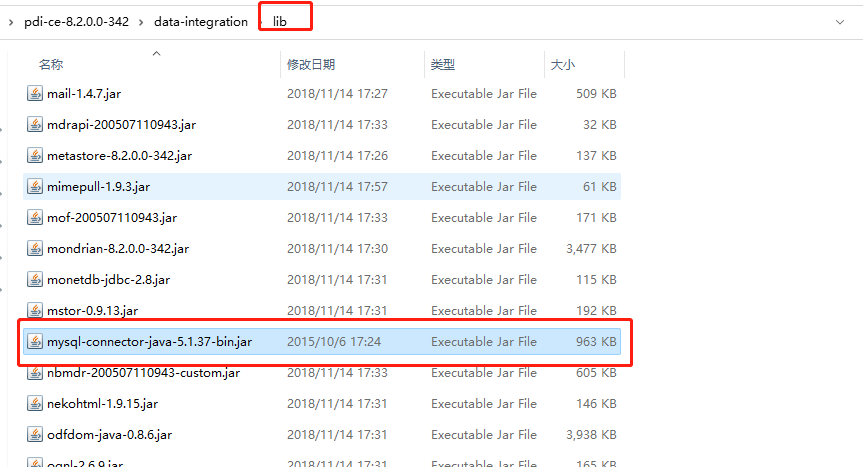The image size is (863, 467).
Task: Click date 2018/11/14 17:27 of mail jar
Action: [337, 94]
